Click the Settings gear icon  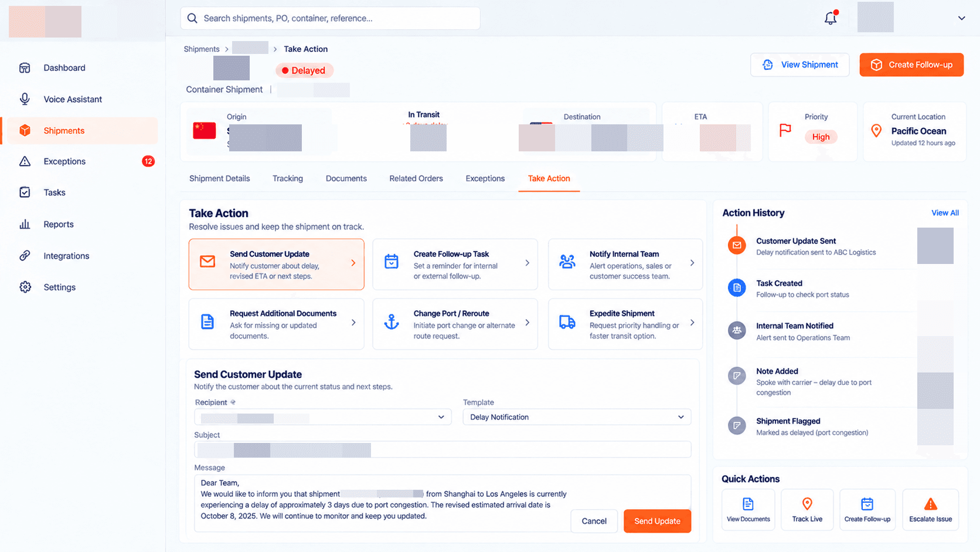[x=25, y=287]
